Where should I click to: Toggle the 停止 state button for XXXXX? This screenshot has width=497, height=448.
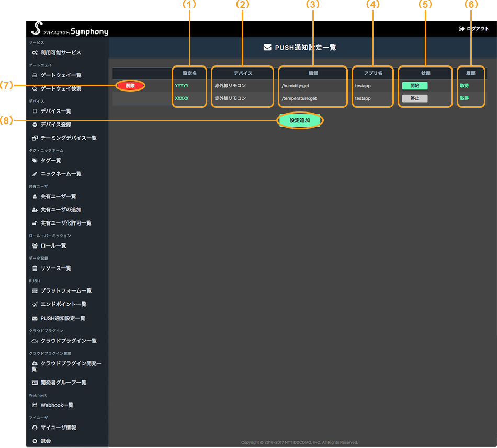[x=414, y=98]
